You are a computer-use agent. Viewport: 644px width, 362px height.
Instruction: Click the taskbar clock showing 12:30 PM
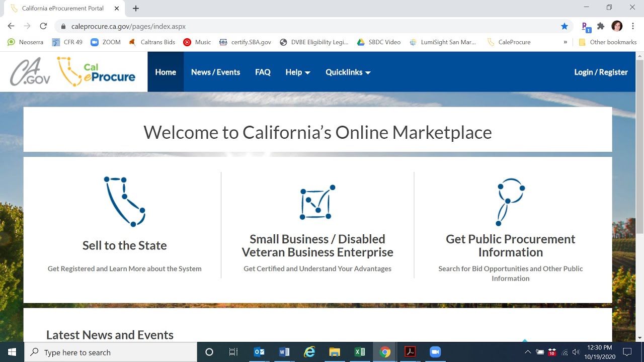(x=600, y=352)
